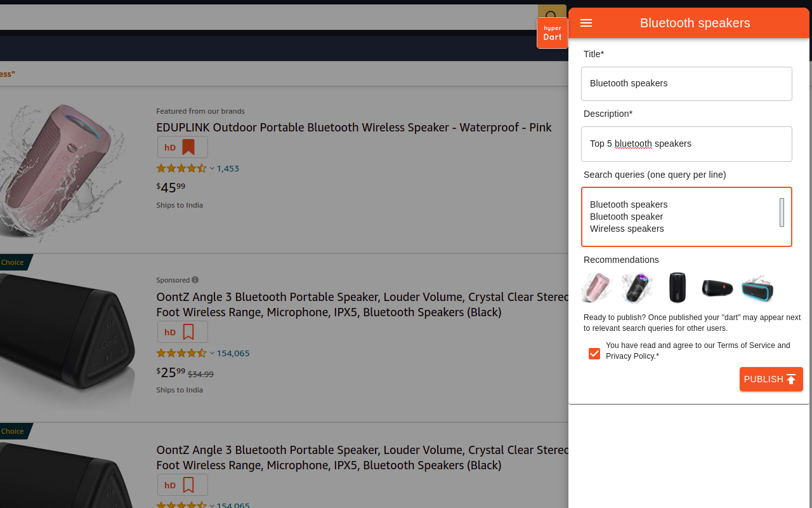The height and width of the screenshot is (508, 812).
Task: Toggle bookmark on first OontZ Angle 3 listing
Action: pyautogui.click(x=188, y=332)
